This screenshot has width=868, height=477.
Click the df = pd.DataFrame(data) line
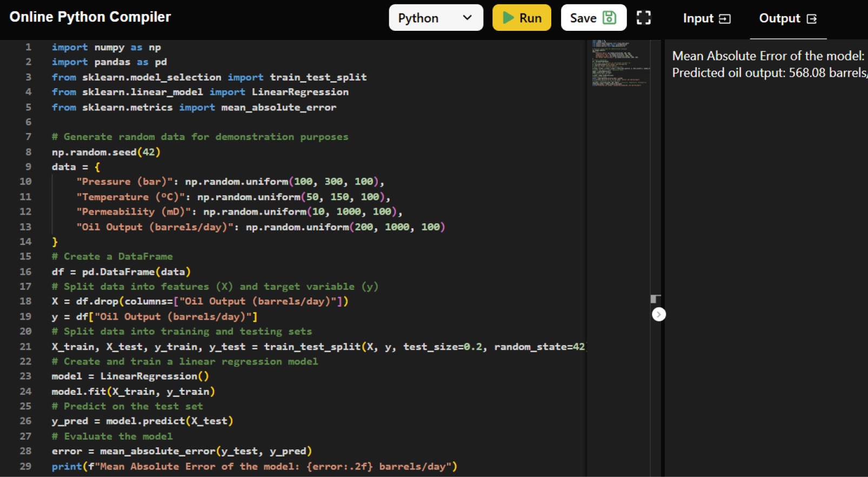[x=121, y=271]
